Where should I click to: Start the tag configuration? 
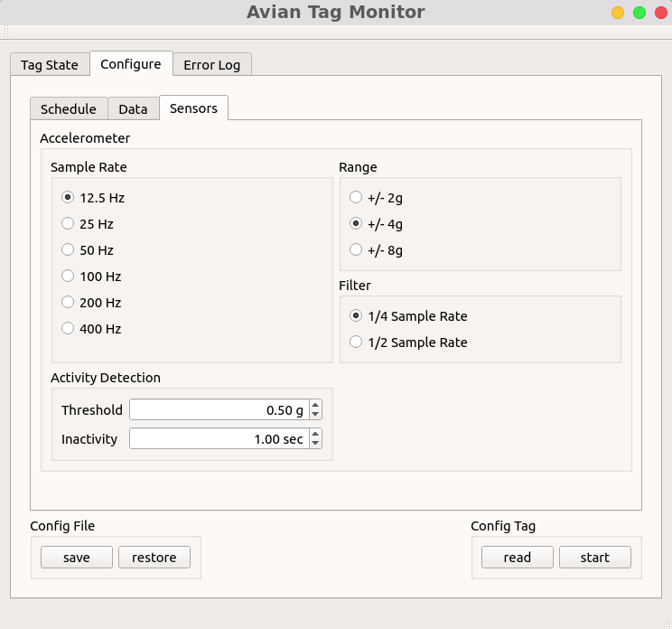(595, 557)
